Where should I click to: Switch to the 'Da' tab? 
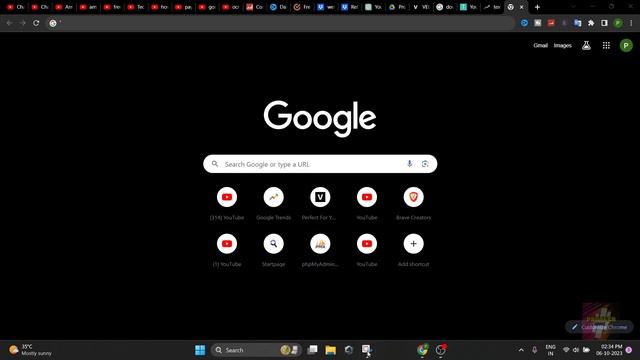[278, 7]
